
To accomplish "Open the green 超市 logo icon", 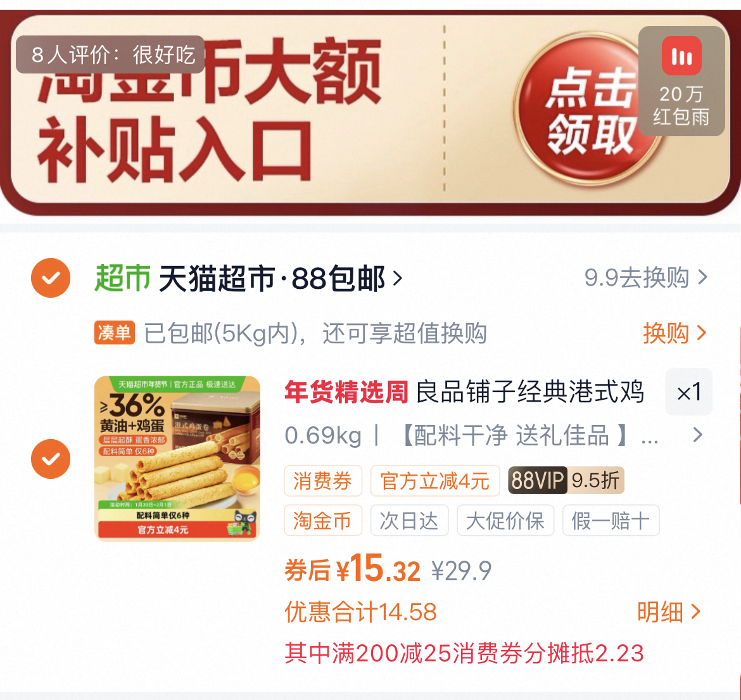I will pyautogui.click(x=122, y=277).
